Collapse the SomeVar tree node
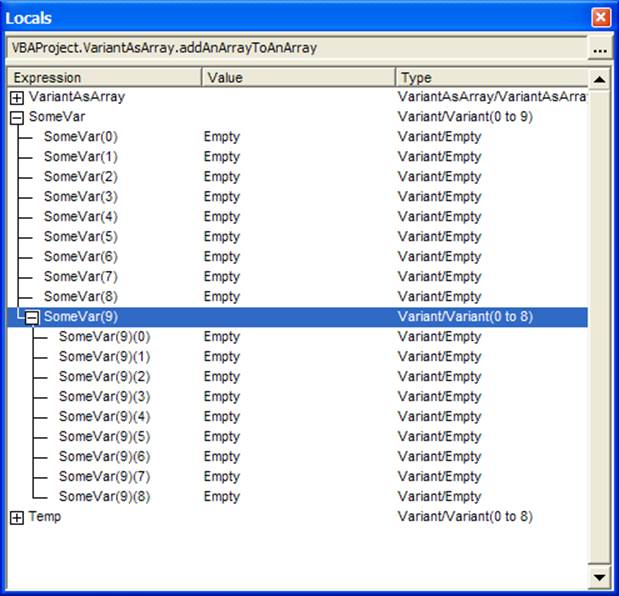The image size is (619, 596). [17, 118]
